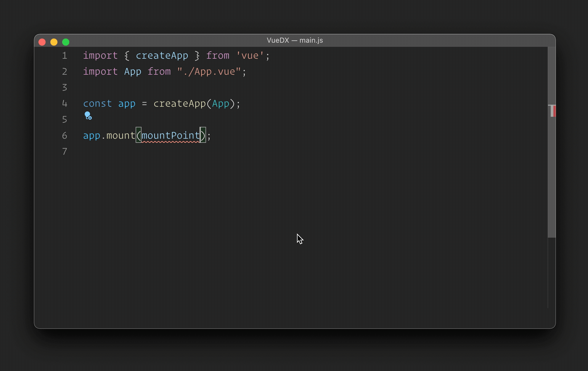Click the lightbulb code action icon
Image resolution: width=588 pixels, height=371 pixels.
pos(88,115)
